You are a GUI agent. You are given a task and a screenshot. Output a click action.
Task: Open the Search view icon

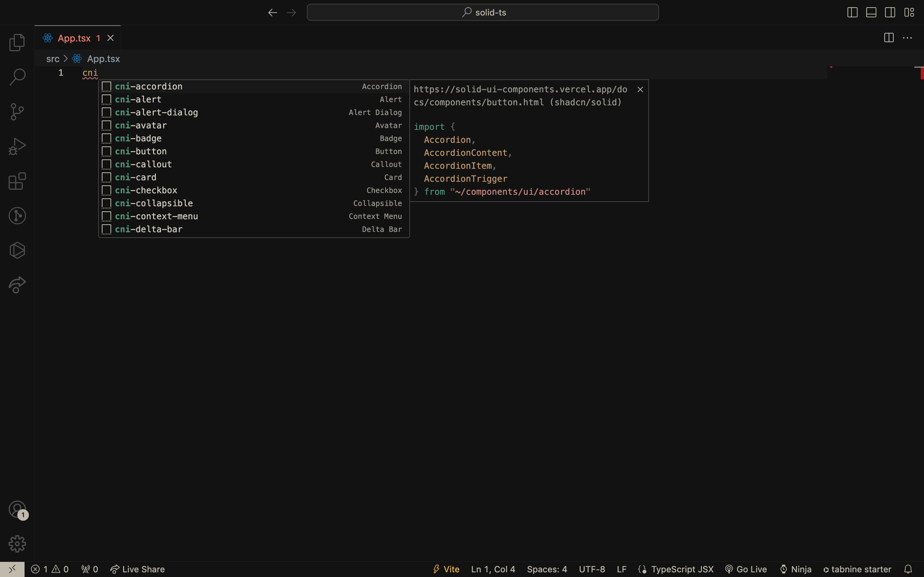pyautogui.click(x=17, y=77)
